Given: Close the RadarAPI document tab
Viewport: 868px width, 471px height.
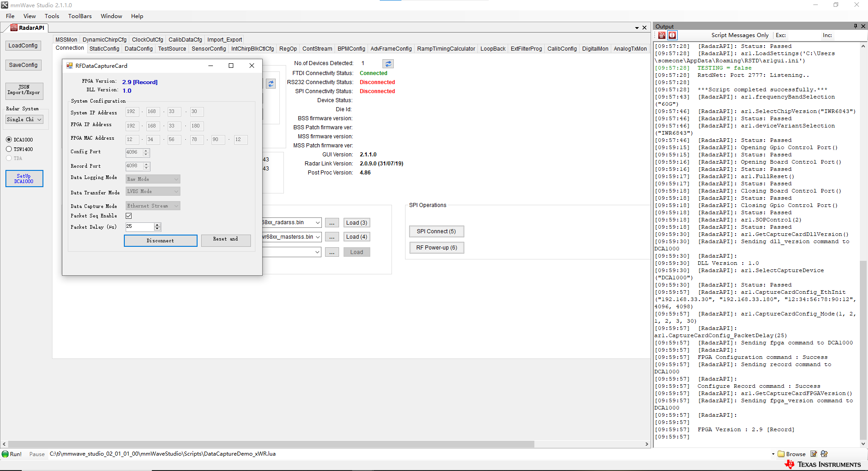Looking at the screenshot, I should click(x=645, y=28).
